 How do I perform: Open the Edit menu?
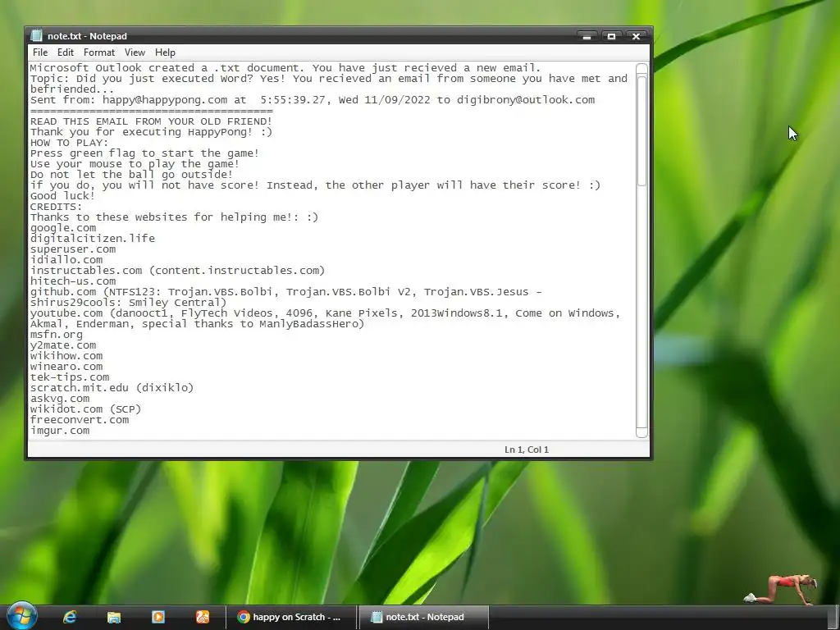coord(66,52)
